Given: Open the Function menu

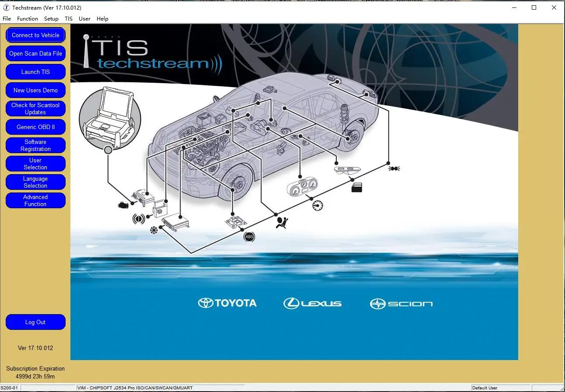Looking at the screenshot, I should 28,19.
